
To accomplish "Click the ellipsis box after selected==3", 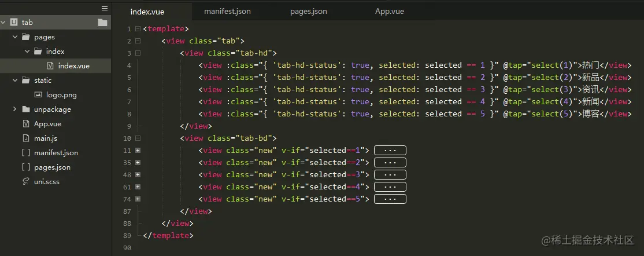I will 390,174.
